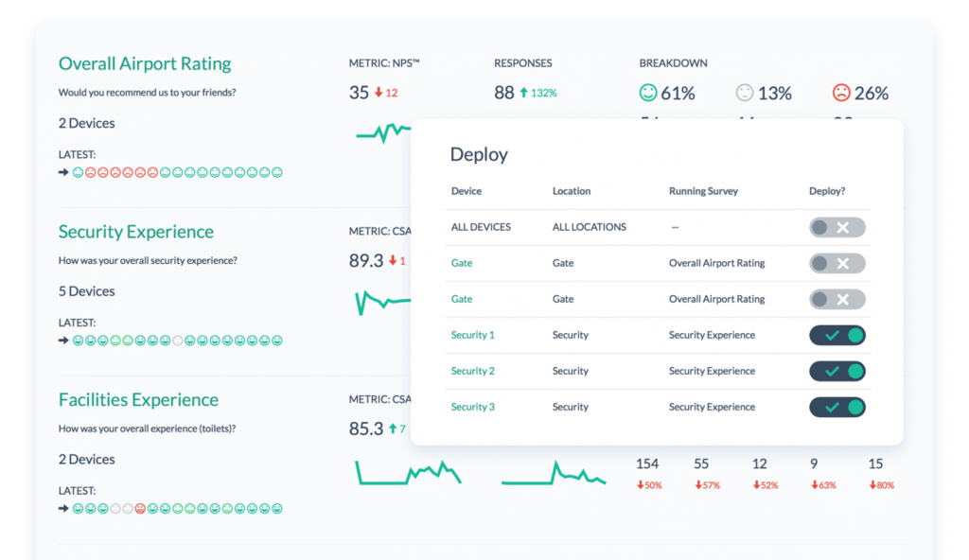Turn on the first Gate deploy switch
This screenshot has width=969, height=560.
pos(837,263)
